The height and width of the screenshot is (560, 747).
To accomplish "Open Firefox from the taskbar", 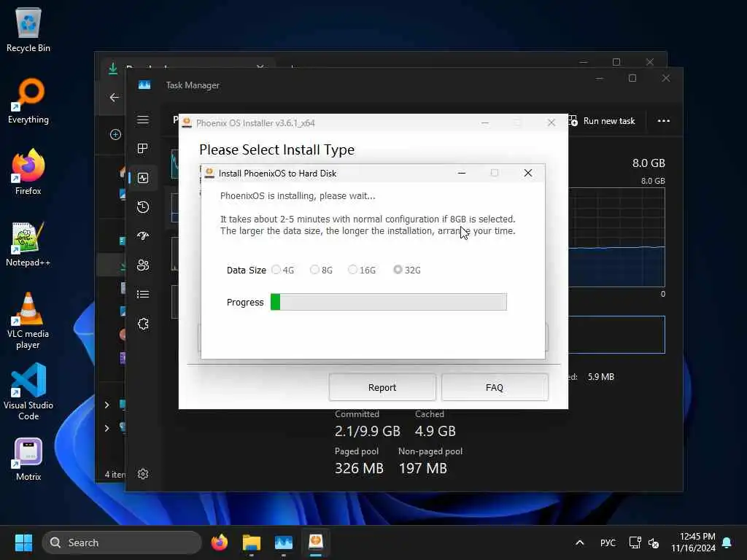I will 219,542.
